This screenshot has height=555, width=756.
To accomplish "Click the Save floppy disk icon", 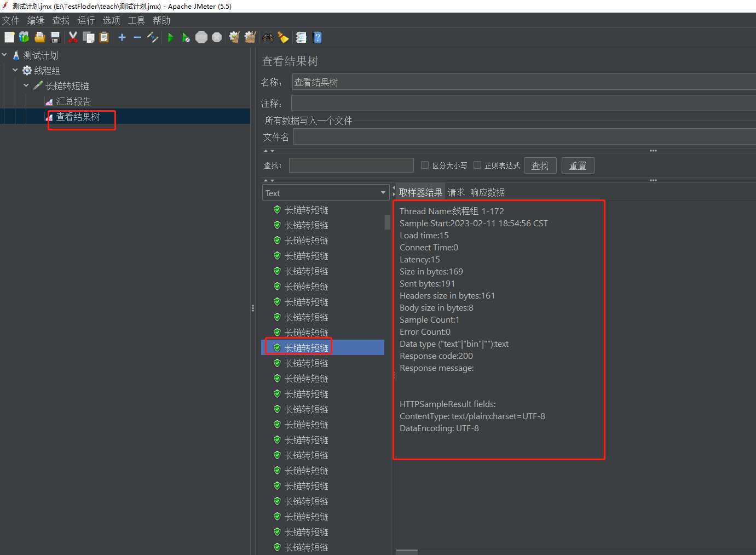I will tap(55, 37).
